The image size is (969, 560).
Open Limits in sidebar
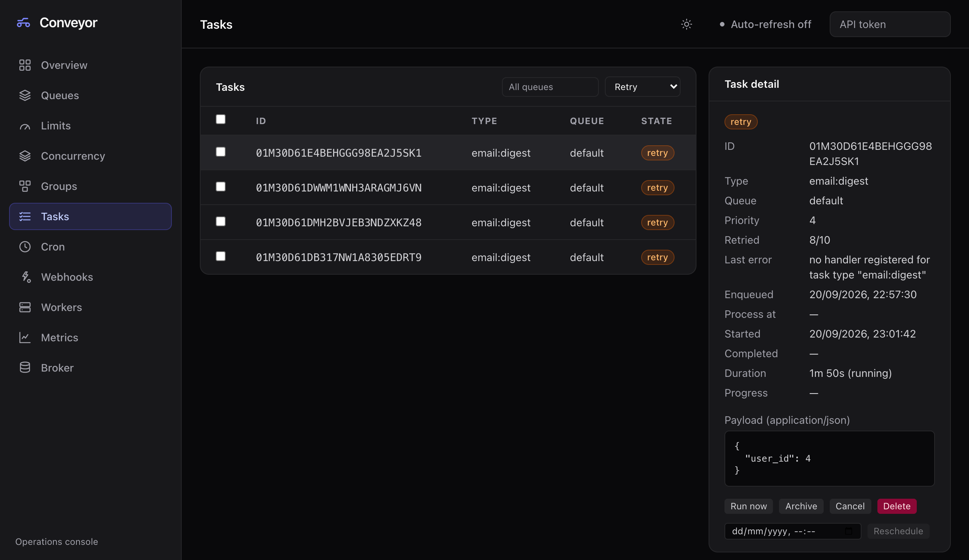pyautogui.click(x=90, y=126)
